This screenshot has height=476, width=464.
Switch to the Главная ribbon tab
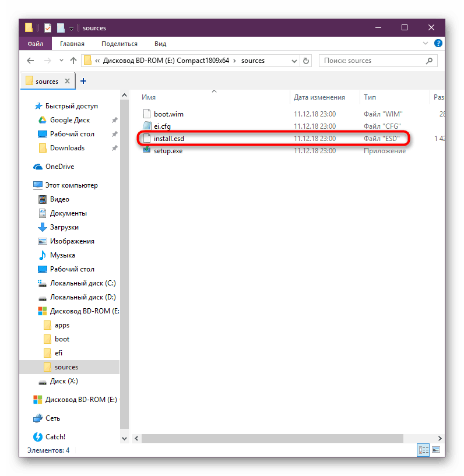click(x=72, y=44)
